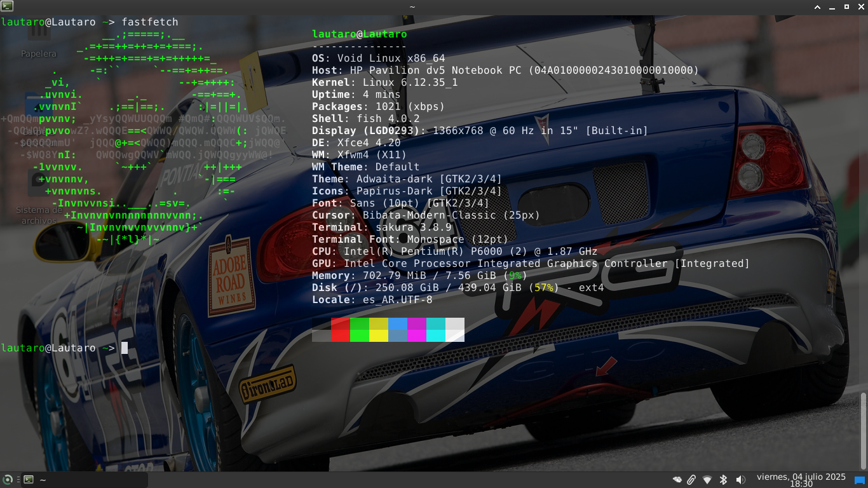868x488 pixels.
Task: Click the 'GPU: Intel Core Processor Integrated Graphics' line
Action: click(531, 263)
